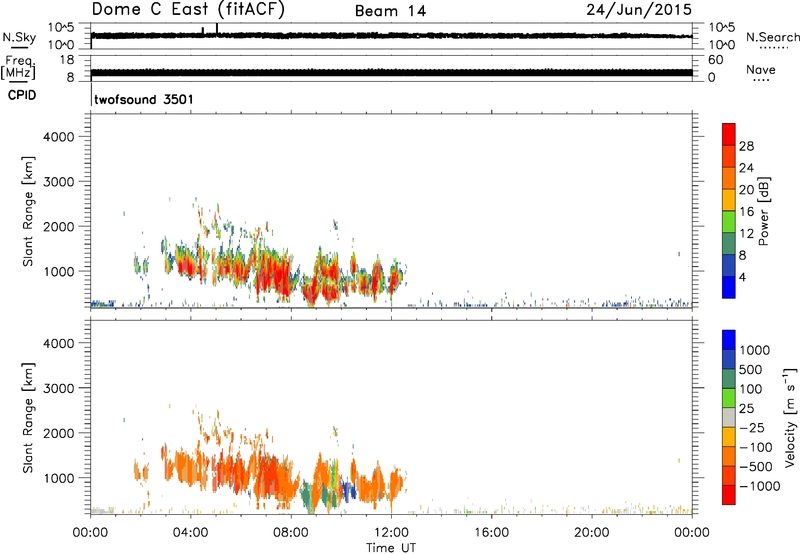Click the blue bottom of the power colorbar

(x=729, y=287)
